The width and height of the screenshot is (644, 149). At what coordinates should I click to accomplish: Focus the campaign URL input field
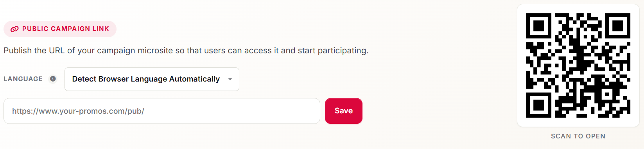(162, 111)
